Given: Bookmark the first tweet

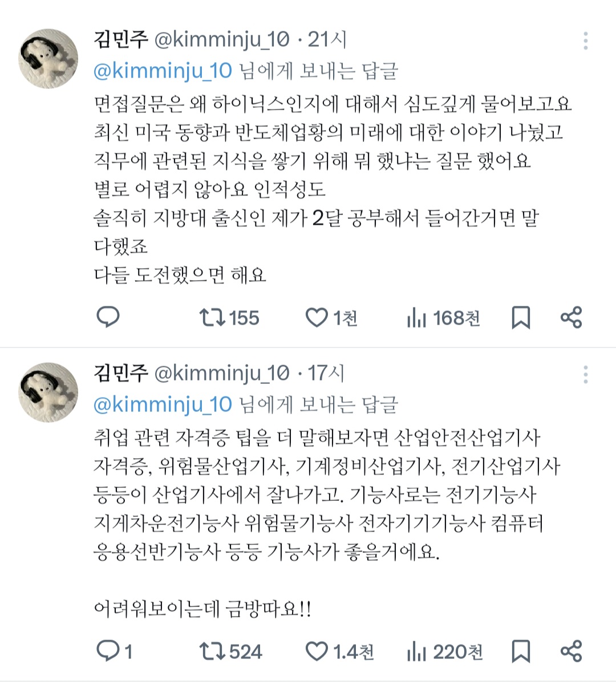Looking at the screenshot, I should tap(521, 318).
